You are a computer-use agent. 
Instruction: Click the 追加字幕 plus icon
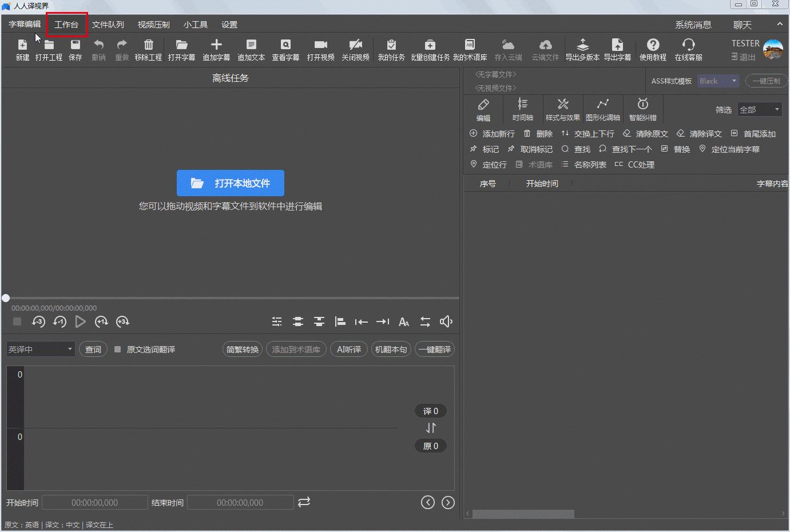pyautogui.click(x=216, y=45)
